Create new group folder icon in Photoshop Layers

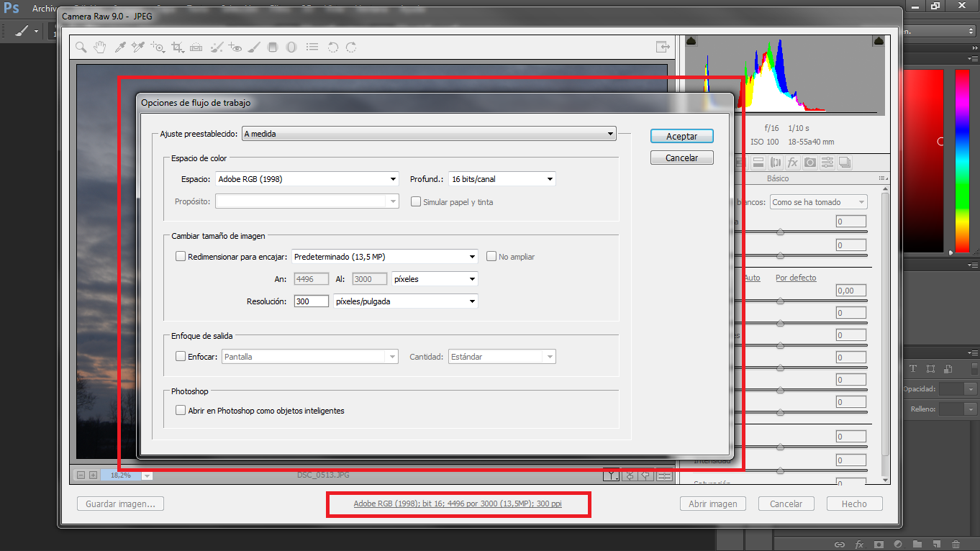(x=917, y=545)
